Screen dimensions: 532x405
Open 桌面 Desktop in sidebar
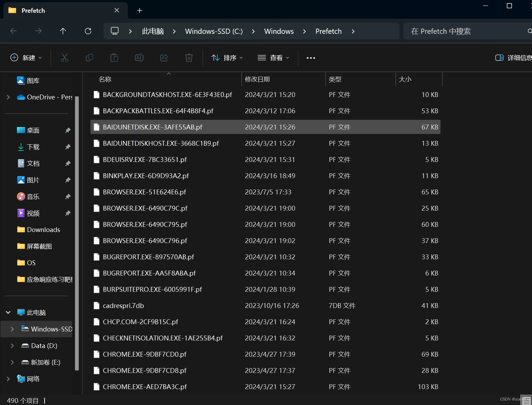tap(28, 130)
